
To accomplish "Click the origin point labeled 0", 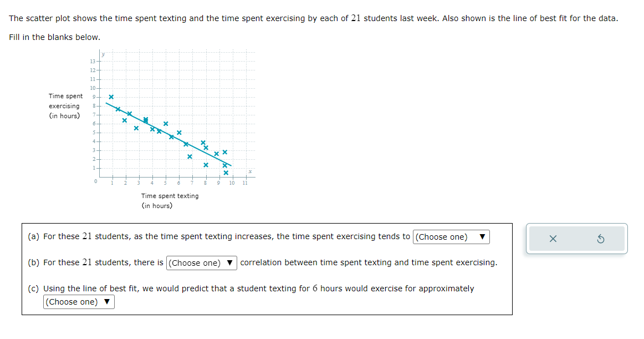I will click(95, 180).
